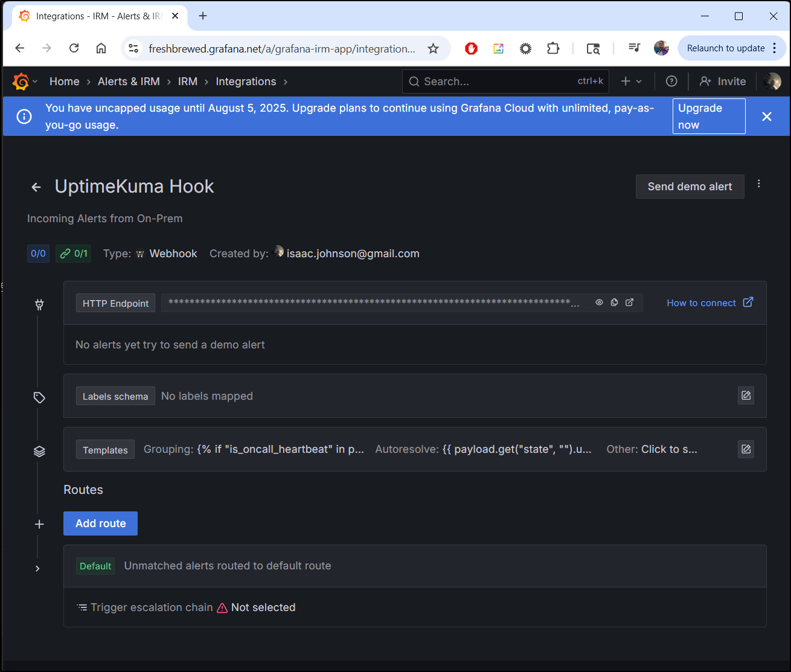Open Alerts & IRM breadcrumb
Screen dimensions: 791x672
(129, 82)
